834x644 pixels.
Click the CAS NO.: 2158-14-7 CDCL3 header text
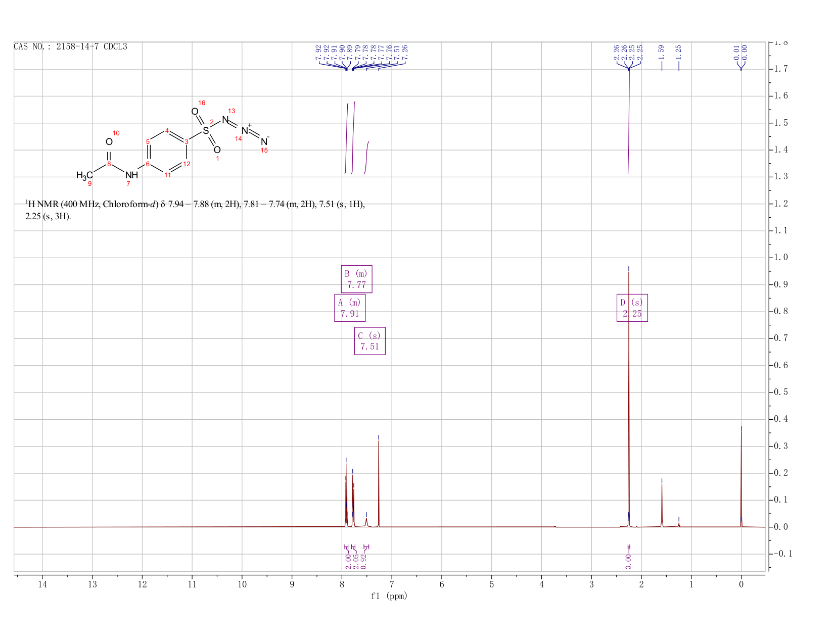(x=70, y=47)
